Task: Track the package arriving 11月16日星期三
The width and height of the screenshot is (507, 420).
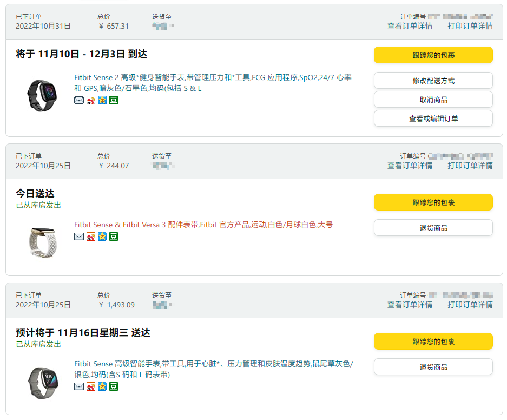Action: [x=433, y=342]
